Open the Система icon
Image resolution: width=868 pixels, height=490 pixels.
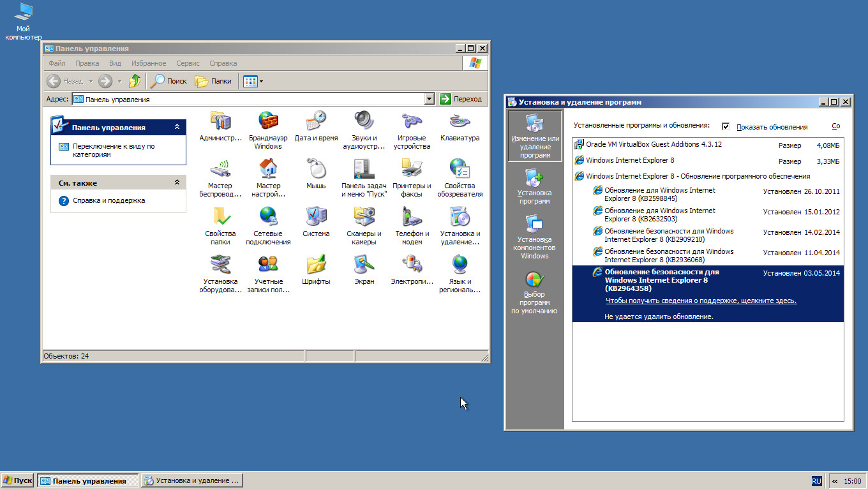pos(316,221)
